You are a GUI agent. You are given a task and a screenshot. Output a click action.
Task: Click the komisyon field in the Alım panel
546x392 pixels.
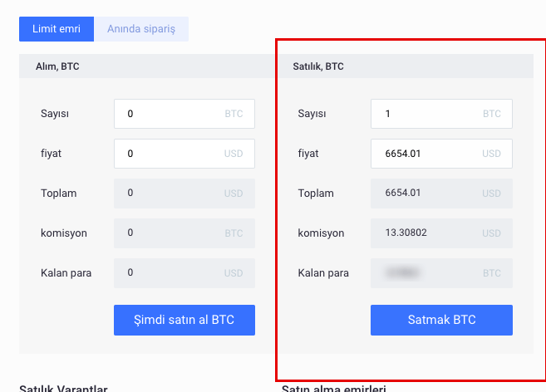[x=184, y=233]
